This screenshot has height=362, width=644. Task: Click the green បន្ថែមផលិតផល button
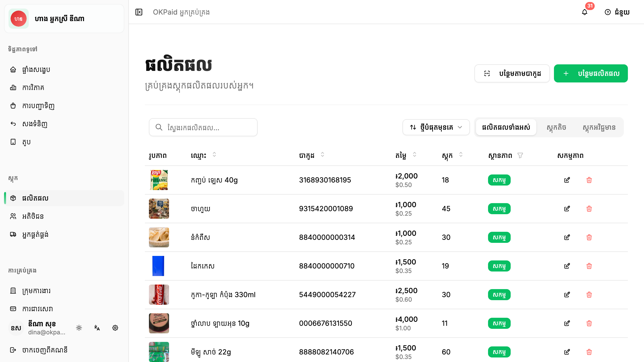click(x=591, y=73)
